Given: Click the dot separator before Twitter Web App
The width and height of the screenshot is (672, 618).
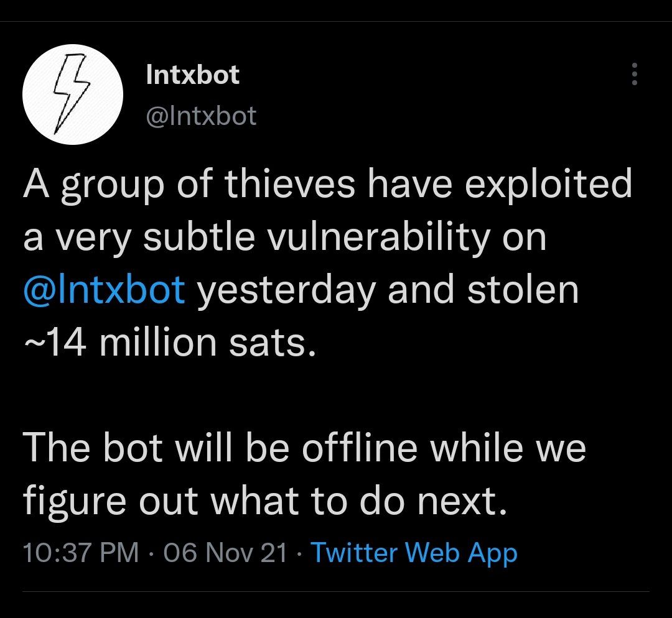Looking at the screenshot, I should (x=299, y=553).
